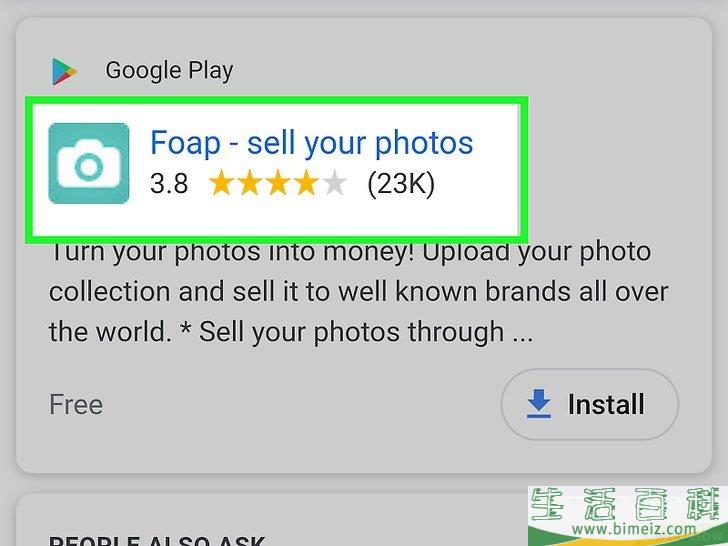The image size is (728, 546).
Task: Tap the Install button label
Action: [606, 404]
